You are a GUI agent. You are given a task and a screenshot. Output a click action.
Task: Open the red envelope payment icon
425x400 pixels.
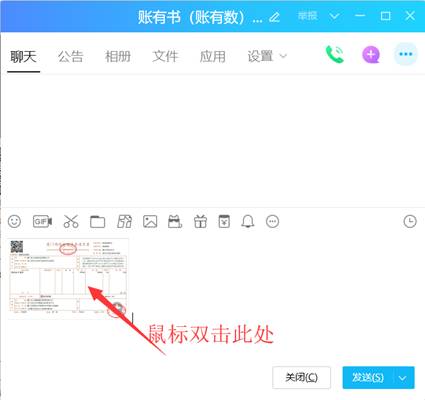coord(224,221)
